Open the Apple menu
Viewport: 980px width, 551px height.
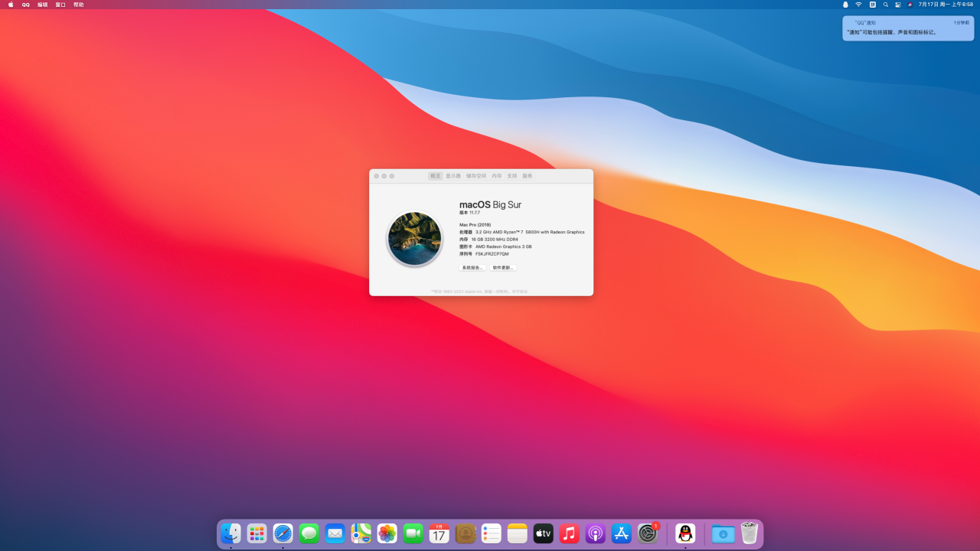11,5
